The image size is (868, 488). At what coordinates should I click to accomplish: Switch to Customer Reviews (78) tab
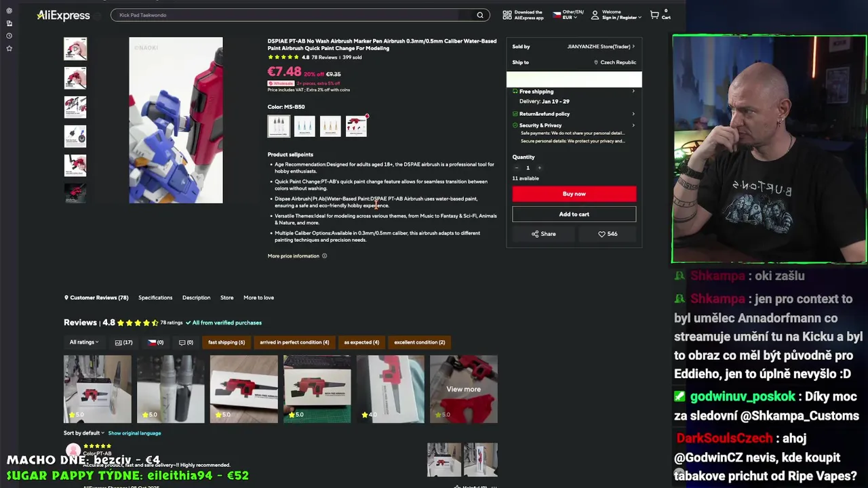96,298
